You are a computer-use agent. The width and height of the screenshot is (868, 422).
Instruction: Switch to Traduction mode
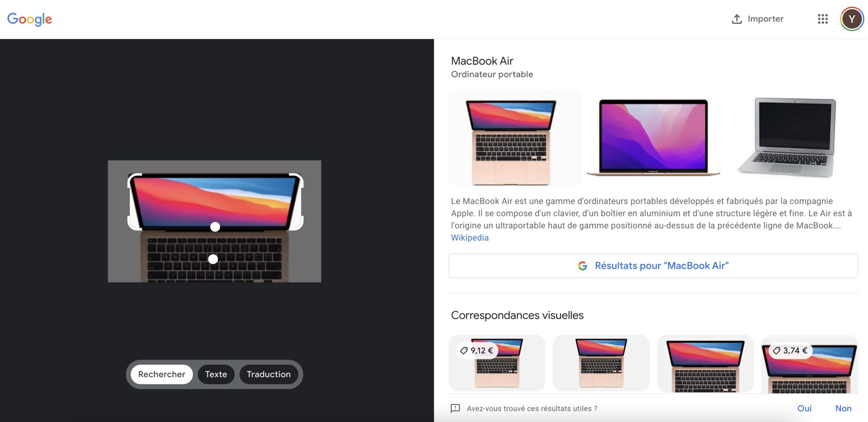(x=269, y=374)
